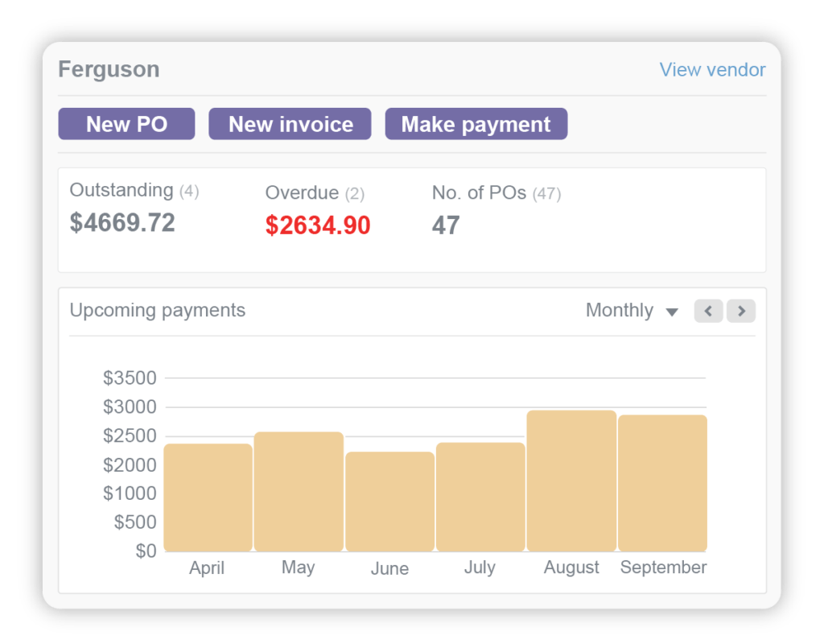Click the New PO button
The image size is (824, 644).
[126, 124]
